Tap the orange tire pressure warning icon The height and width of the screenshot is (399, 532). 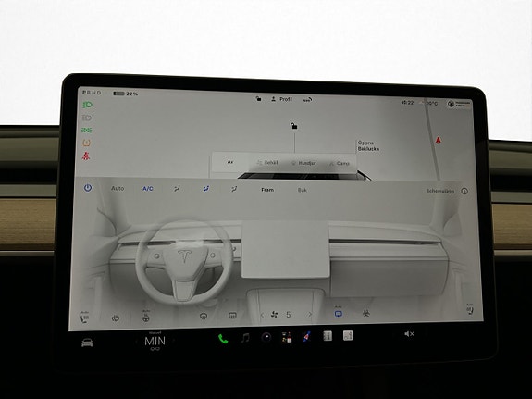87,143
